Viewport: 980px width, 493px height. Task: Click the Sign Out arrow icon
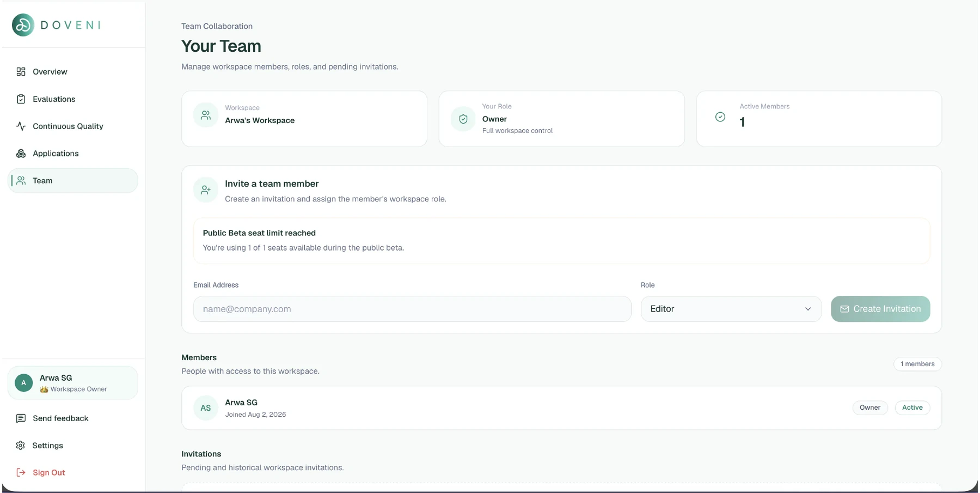[x=21, y=473]
